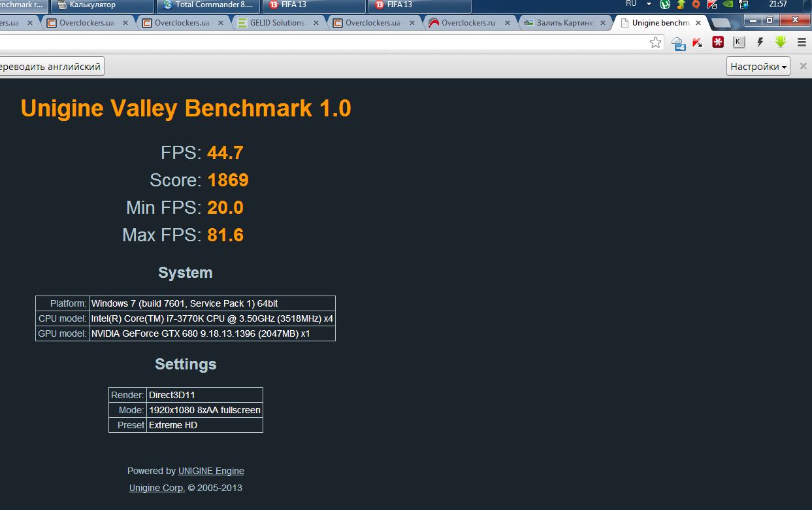Image resolution: width=812 pixels, height=510 pixels.
Task: Switch to Total Commander in the taskbar
Action: coord(208,6)
